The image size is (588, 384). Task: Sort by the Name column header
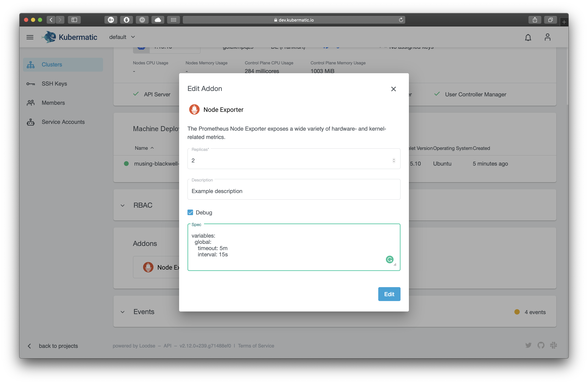point(141,148)
